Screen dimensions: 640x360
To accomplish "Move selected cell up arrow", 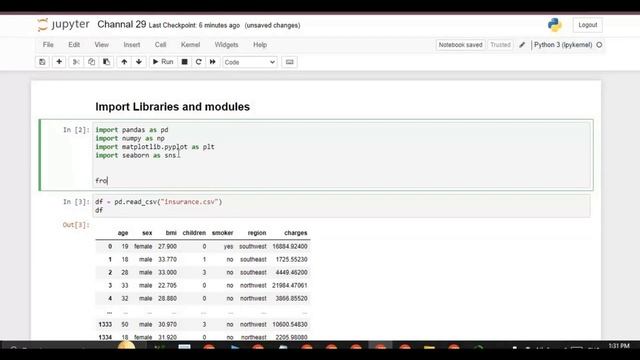I will tap(124, 62).
